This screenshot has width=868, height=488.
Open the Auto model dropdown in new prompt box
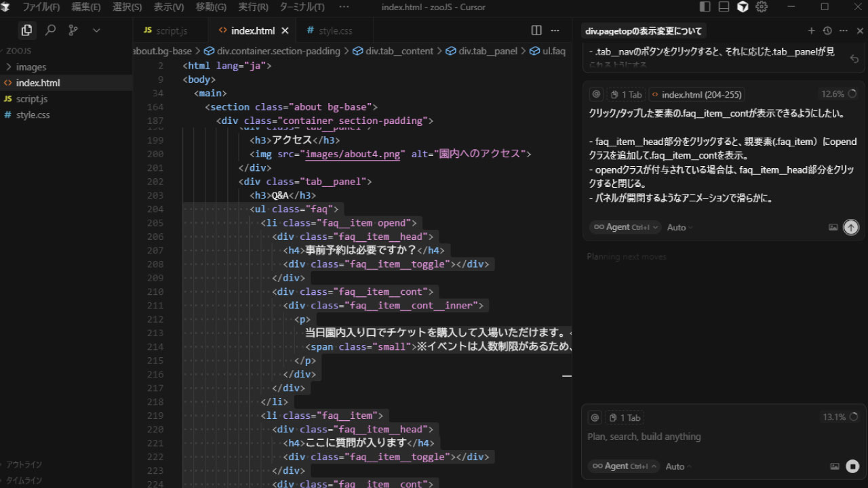[x=679, y=466]
